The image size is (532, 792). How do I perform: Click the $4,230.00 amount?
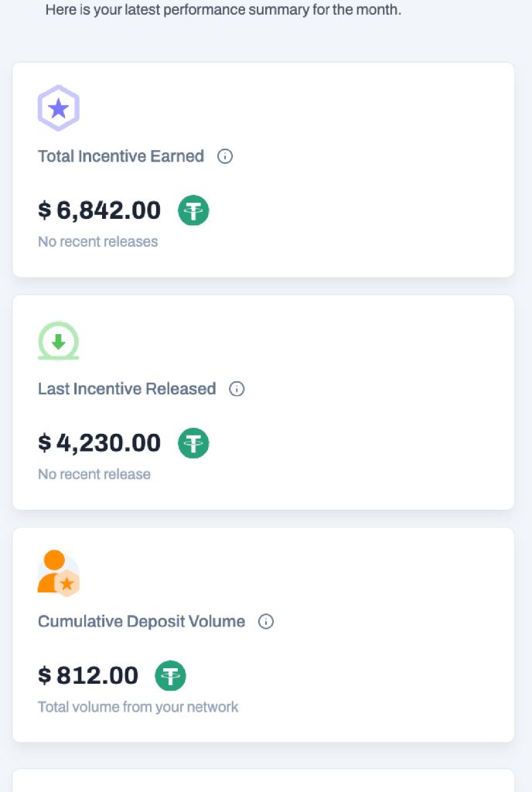coord(100,443)
